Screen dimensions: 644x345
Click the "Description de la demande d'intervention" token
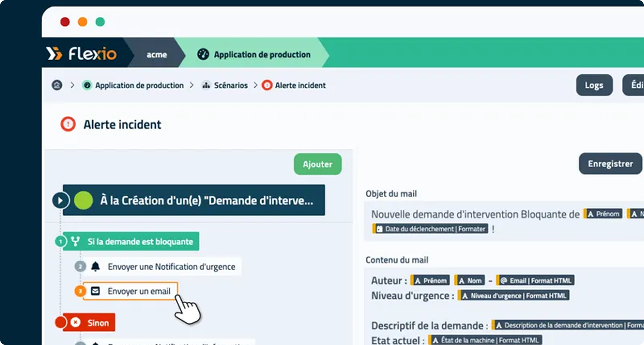click(x=567, y=325)
